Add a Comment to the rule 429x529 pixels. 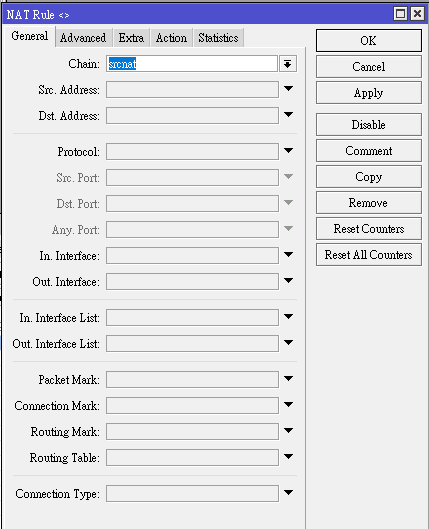point(369,151)
